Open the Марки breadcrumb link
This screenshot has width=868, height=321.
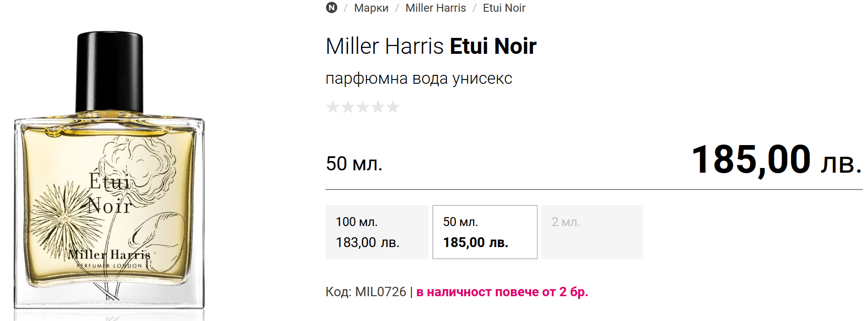371,8
